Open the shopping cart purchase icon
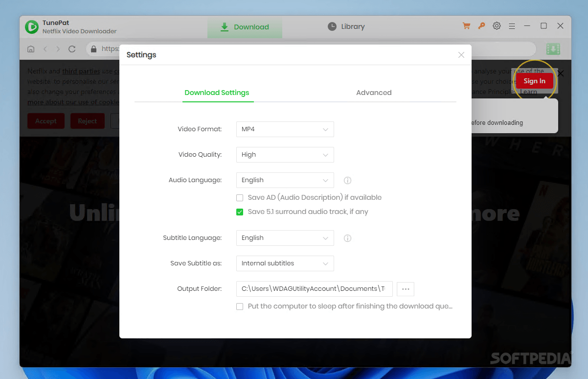588x379 pixels. (466, 26)
